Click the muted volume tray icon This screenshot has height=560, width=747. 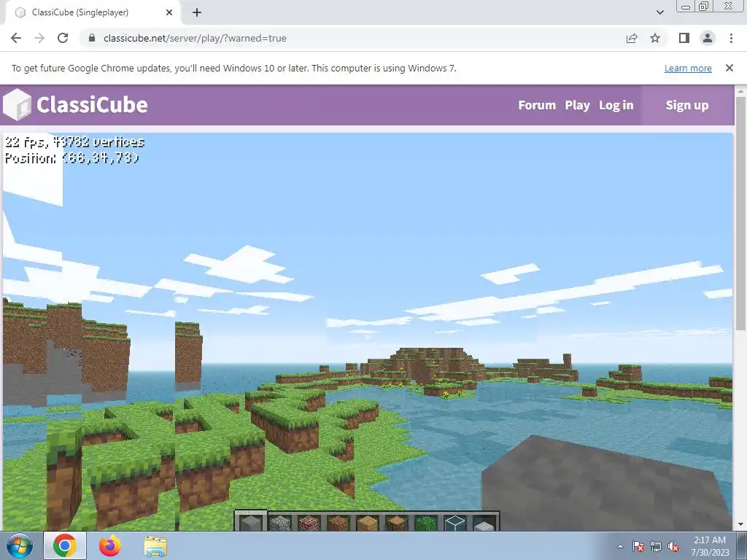pos(673,546)
